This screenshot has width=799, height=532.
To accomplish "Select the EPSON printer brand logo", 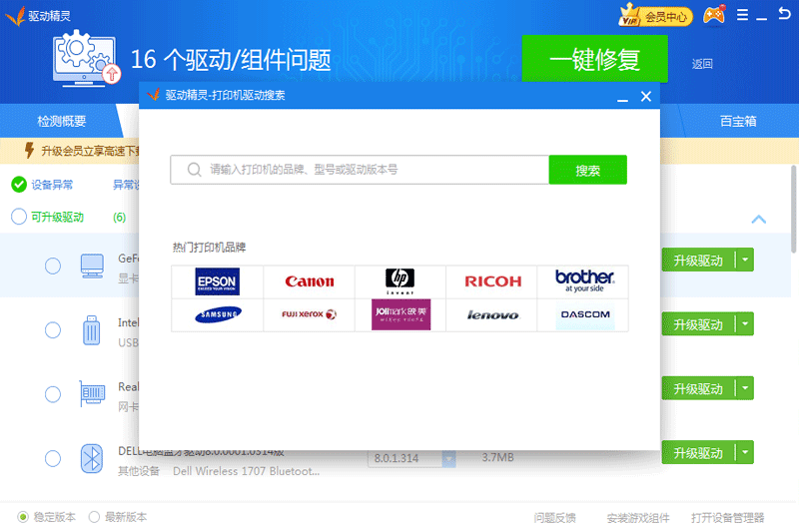I will click(x=218, y=281).
